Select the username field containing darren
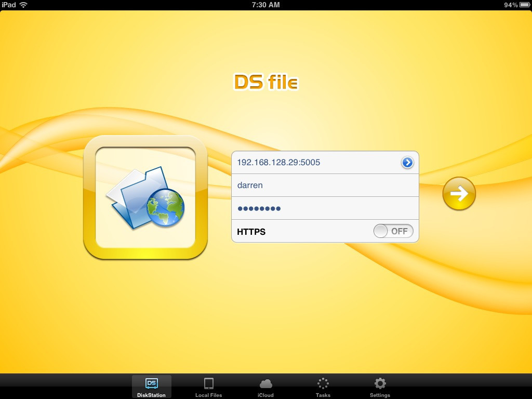 pyautogui.click(x=322, y=185)
